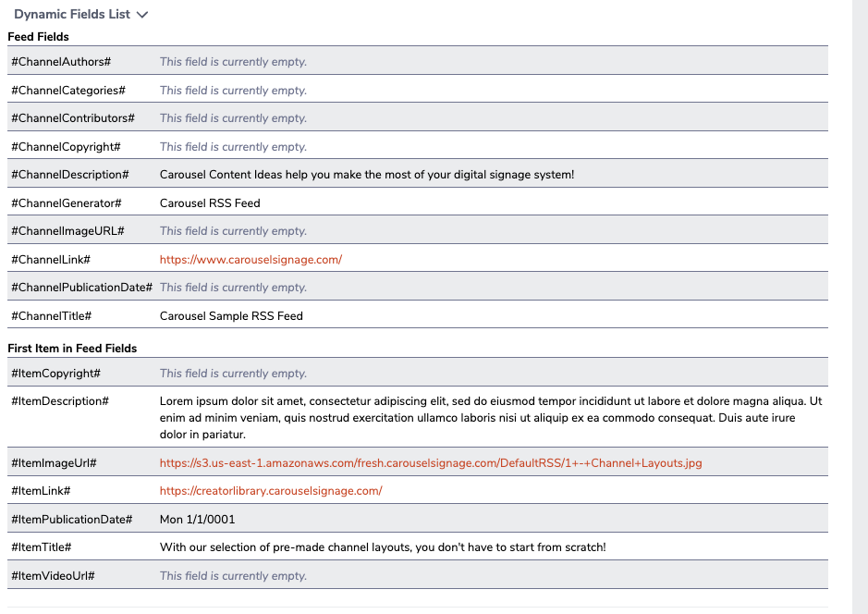
Task: Select the #ItemVideoUrl# field name
Action: click(x=53, y=576)
